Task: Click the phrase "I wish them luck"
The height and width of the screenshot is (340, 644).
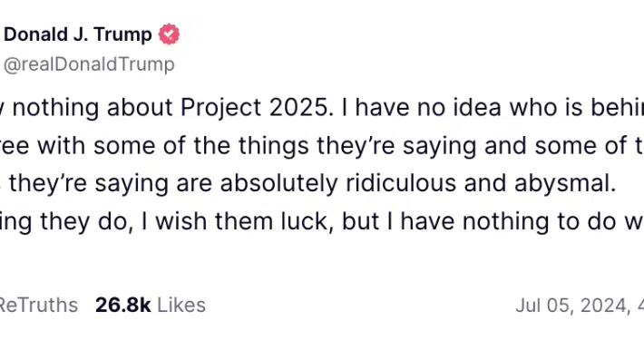Action: [237, 221]
